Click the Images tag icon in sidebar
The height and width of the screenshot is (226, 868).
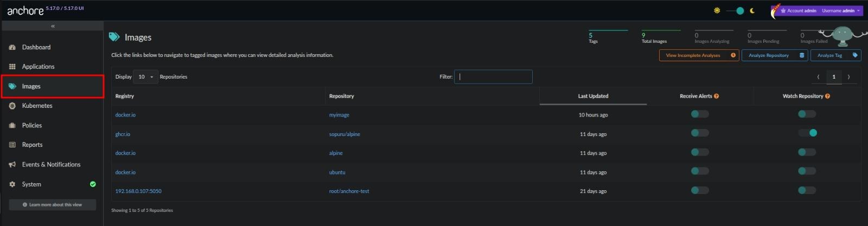tap(12, 86)
